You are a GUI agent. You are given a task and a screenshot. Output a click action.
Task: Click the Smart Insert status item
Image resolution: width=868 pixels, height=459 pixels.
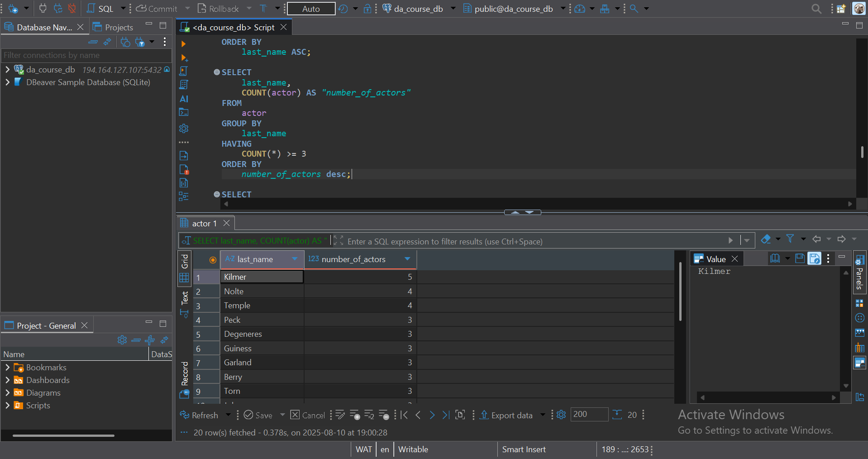524,449
